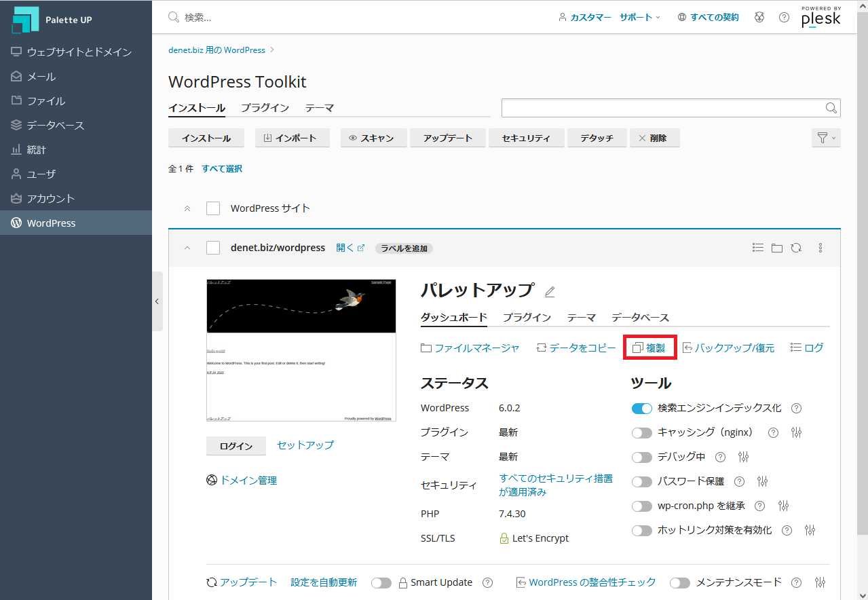The image size is (868, 600).
Task: Open the help question mark in top bar
Action: tap(784, 17)
